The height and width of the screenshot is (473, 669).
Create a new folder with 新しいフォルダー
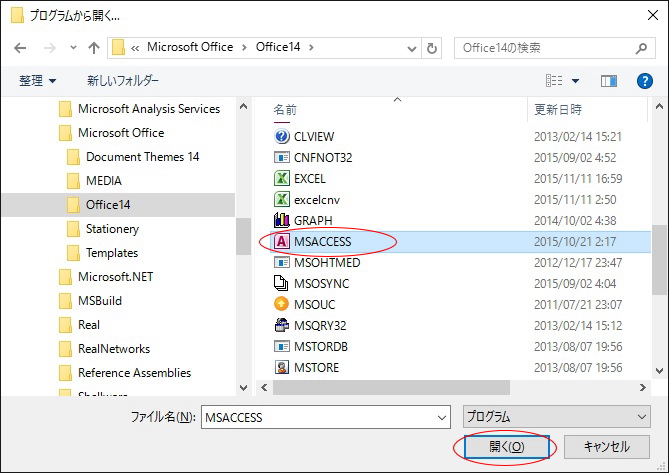point(123,81)
